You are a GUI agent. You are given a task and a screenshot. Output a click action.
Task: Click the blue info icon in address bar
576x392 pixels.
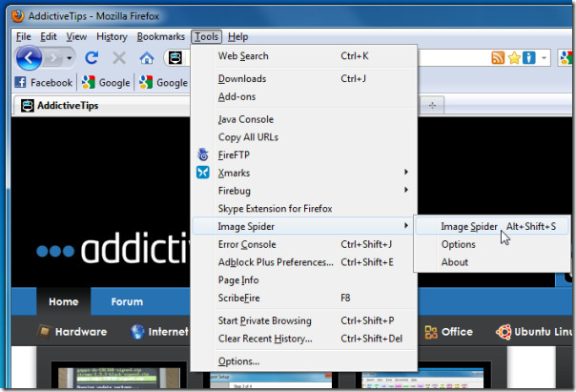tap(529, 57)
